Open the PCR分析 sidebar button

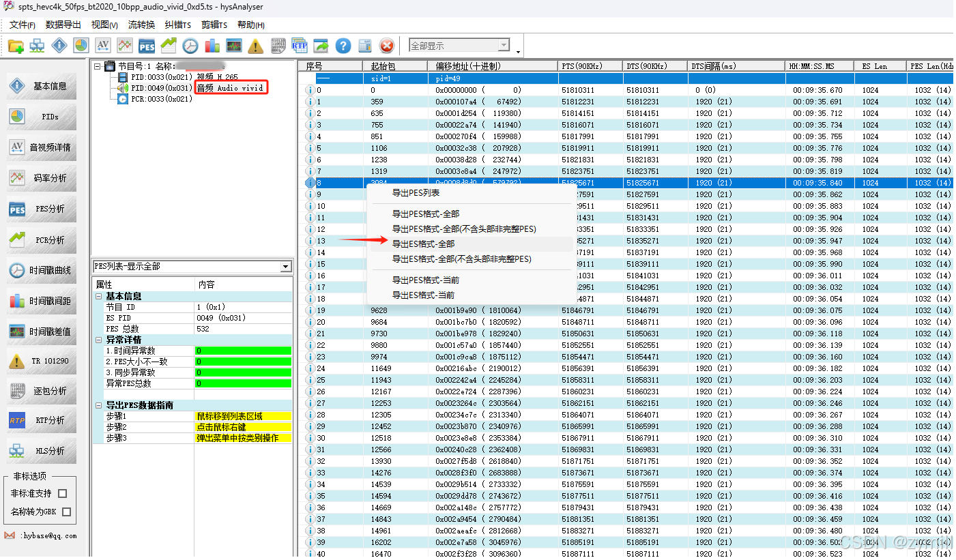[x=42, y=240]
